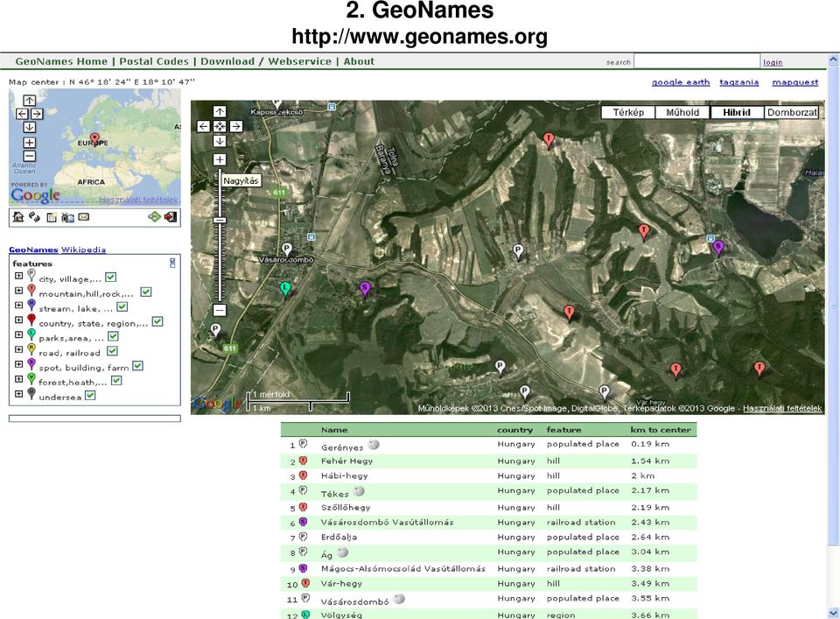Switch the map to Domborzat view
The image size is (840, 619).
[x=792, y=113]
